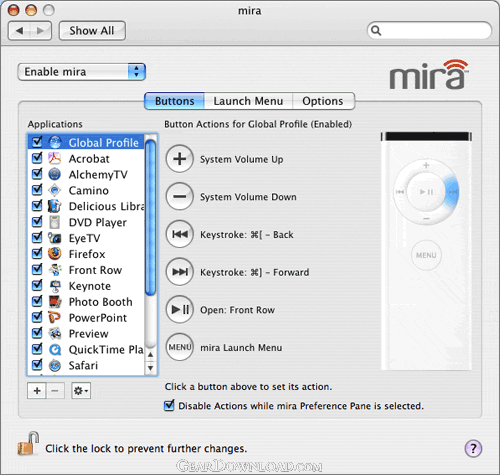
Task: Add an application with the plus button
Action: click(37, 391)
